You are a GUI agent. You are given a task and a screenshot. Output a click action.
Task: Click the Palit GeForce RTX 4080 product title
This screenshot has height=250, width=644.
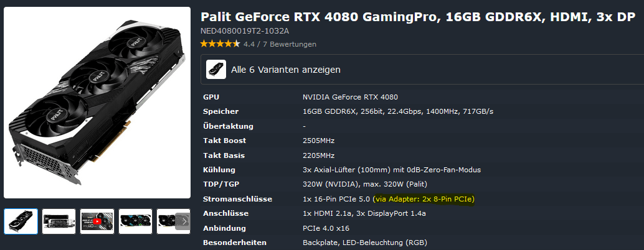click(x=418, y=17)
